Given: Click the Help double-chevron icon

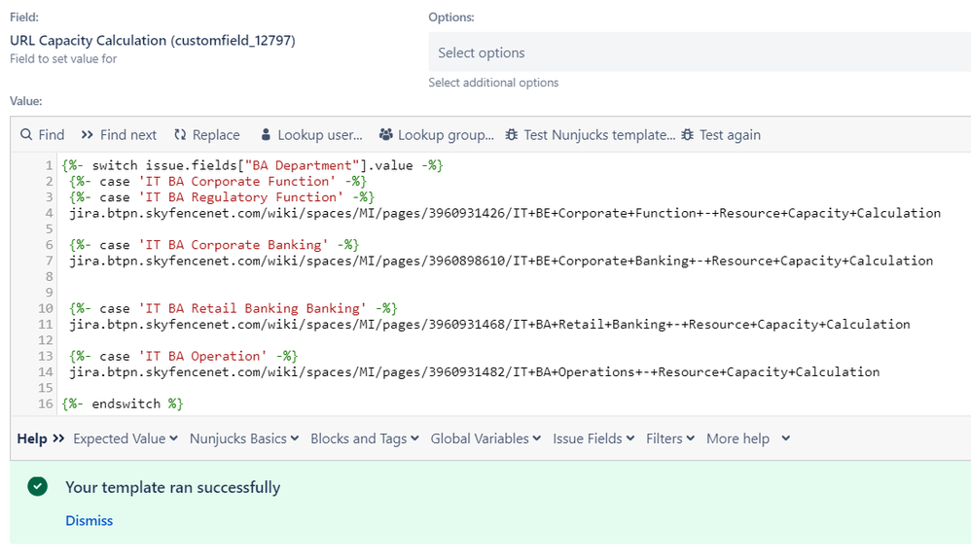Looking at the screenshot, I should (58, 438).
